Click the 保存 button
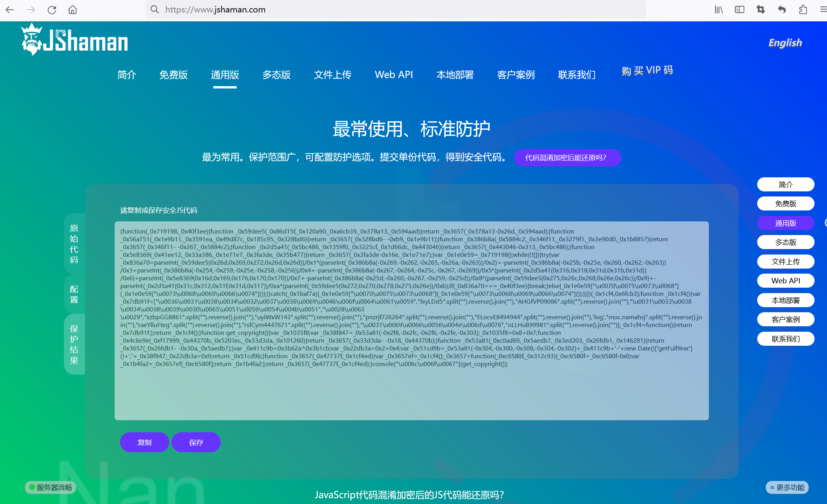This screenshot has width=827, height=504. coord(196,442)
